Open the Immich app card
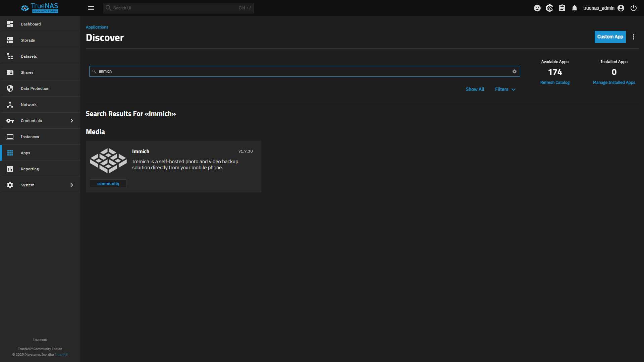Viewport: 644px width, 362px height. (173, 166)
